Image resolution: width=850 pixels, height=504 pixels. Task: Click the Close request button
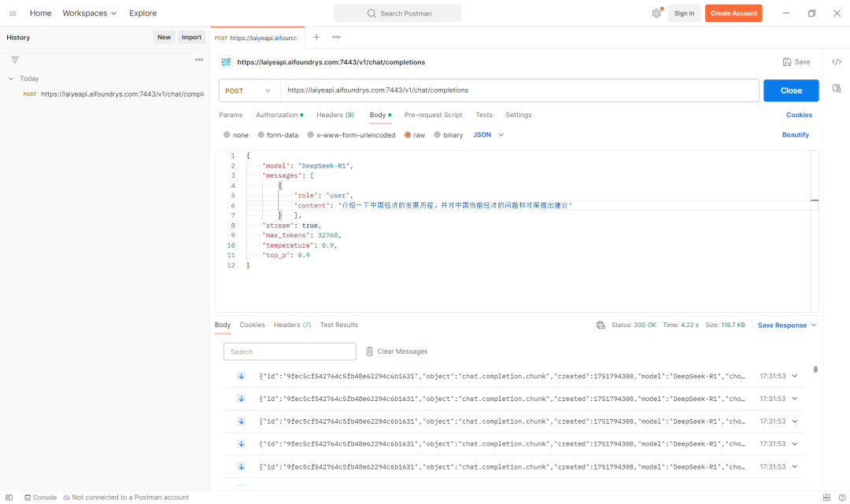coord(791,90)
